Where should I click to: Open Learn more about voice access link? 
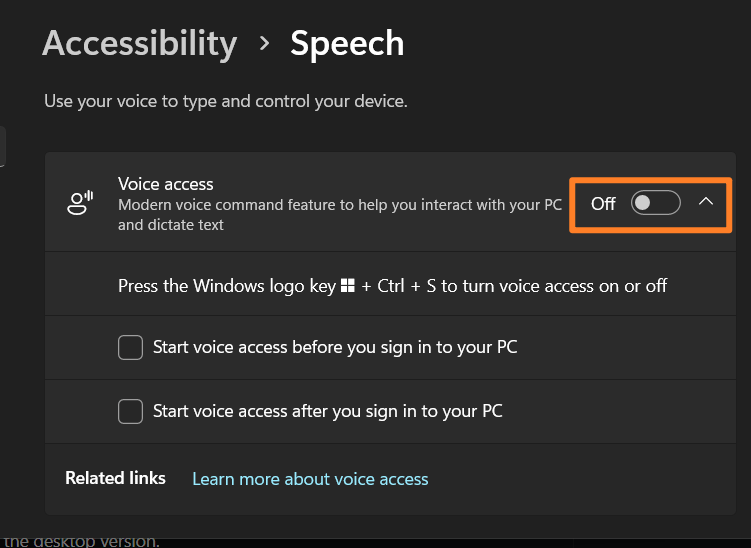tap(310, 479)
